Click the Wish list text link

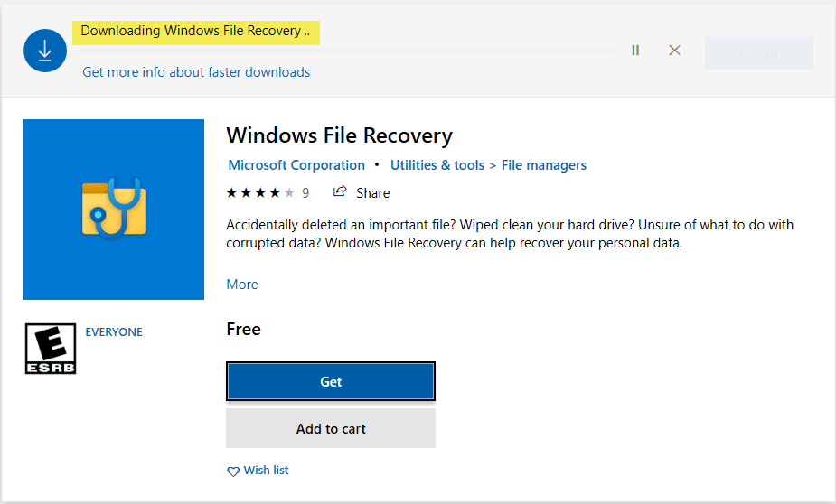(267, 471)
